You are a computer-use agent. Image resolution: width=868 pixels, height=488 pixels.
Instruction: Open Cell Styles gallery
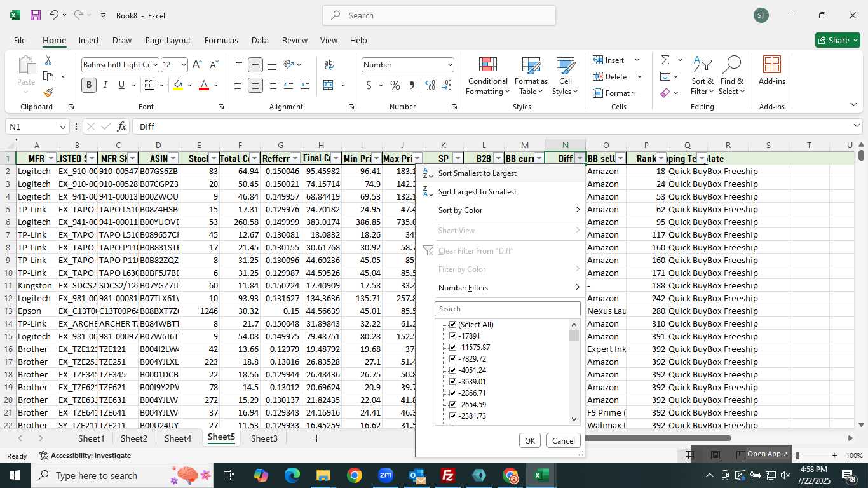pos(566,76)
